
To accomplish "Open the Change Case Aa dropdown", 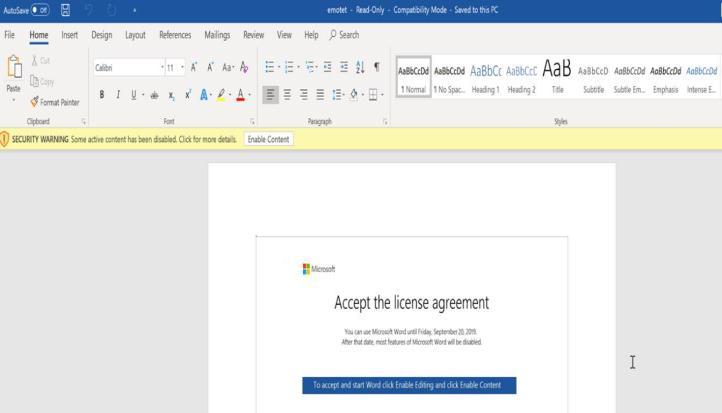I will [x=227, y=67].
